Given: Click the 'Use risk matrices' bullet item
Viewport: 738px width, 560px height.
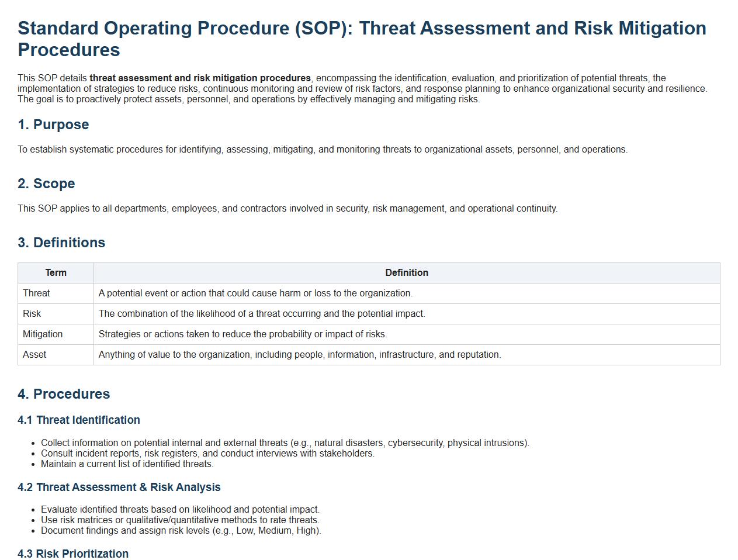Looking at the screenshot, I should 180,520.
